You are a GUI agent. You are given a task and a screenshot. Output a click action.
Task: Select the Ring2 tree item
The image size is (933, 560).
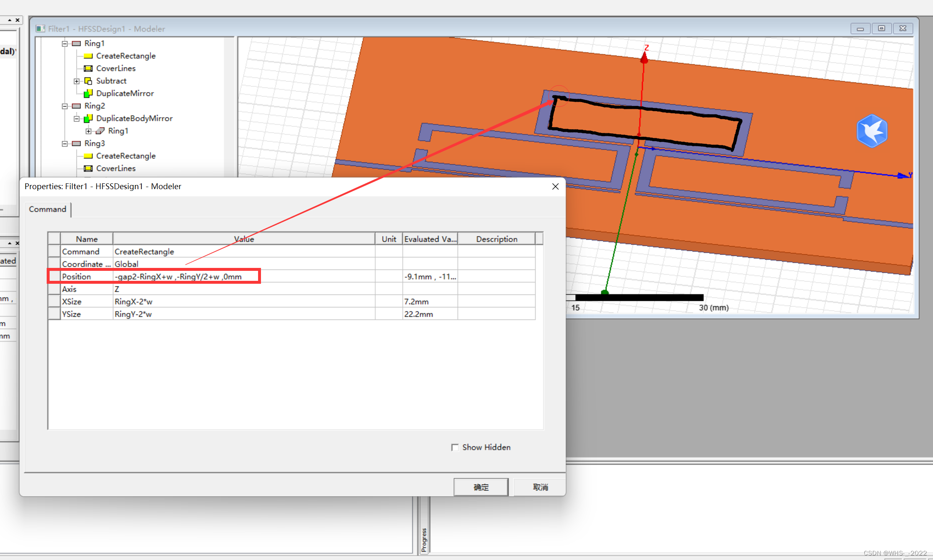[95, 106]
